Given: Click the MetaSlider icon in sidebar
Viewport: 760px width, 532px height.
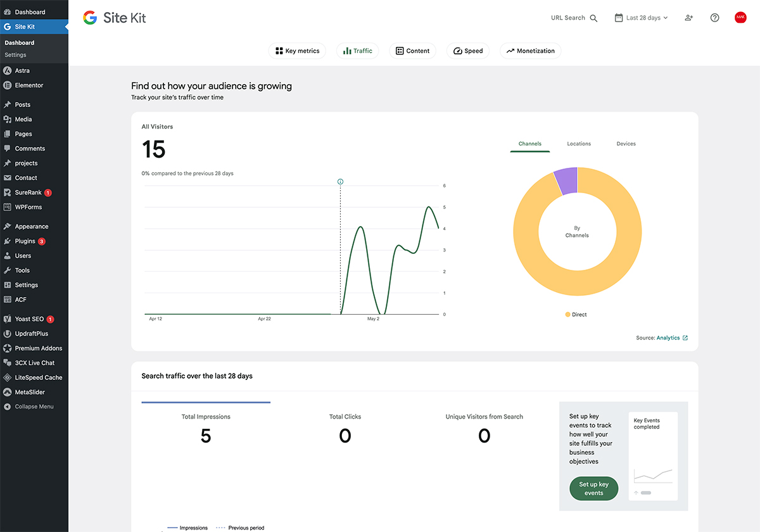Looking at the screenshot, I should pos(8,392).
